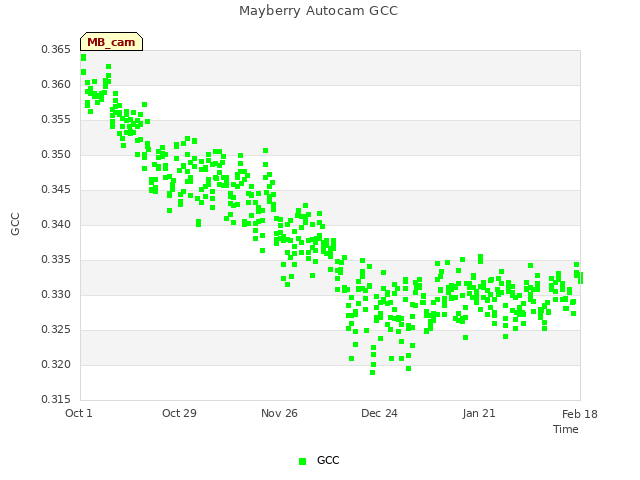This screenshot has width=640, height=480.
Task: Click the X-axis label Feb 18
Action: point(580,414)
